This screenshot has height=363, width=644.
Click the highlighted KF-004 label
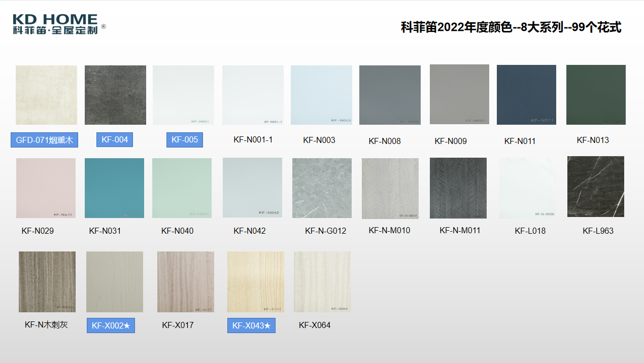click(x=115, y=139)
